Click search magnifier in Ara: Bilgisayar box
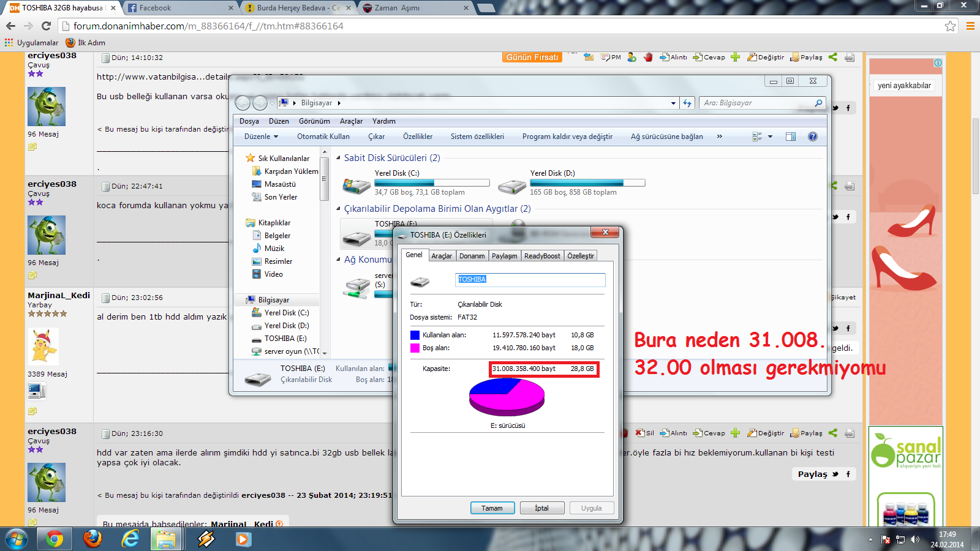This screenshot has width=980, height=551. pos(818,103)
